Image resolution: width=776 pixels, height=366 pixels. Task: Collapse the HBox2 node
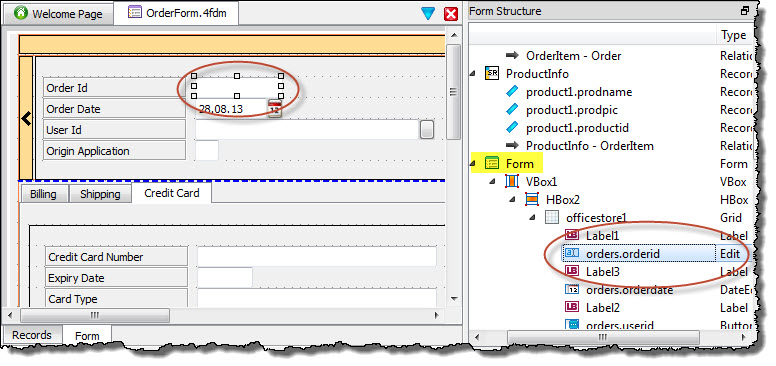(x=513, y=200)
